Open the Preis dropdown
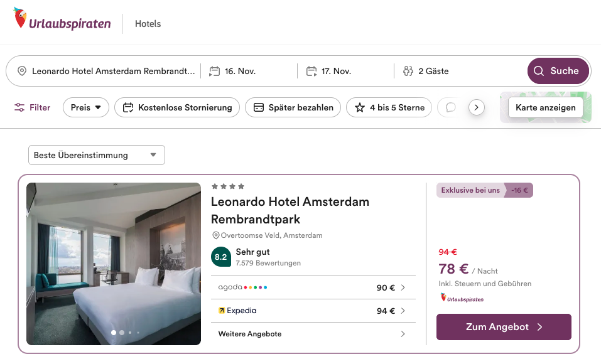The height and width of the screenshot is (364, 601). point(86,107)
